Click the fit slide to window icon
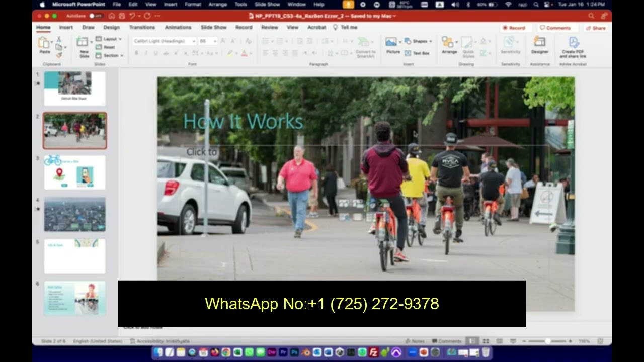 click(x=600, y=341)
